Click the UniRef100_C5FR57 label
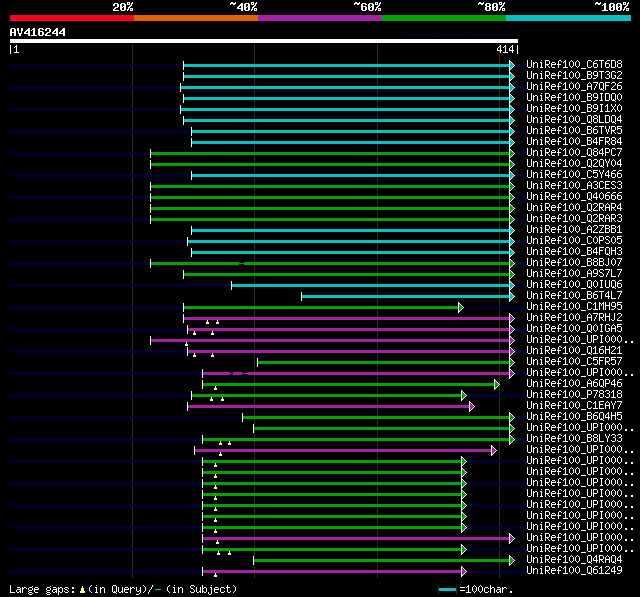This screenshot has height=597, width=640. [574, 362]
